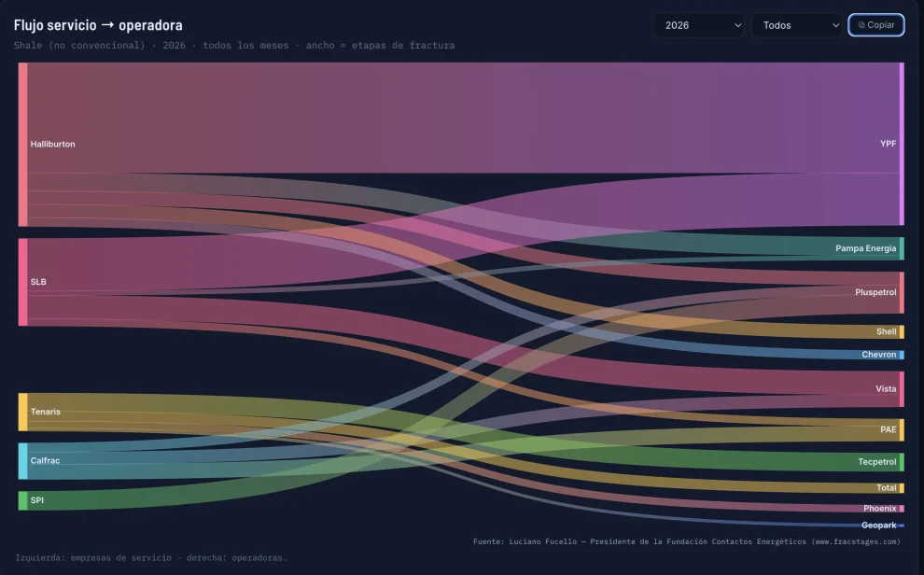Select the Phoenix operator label
The width and height of the screenshot is (924, 575).
point(880,509)
